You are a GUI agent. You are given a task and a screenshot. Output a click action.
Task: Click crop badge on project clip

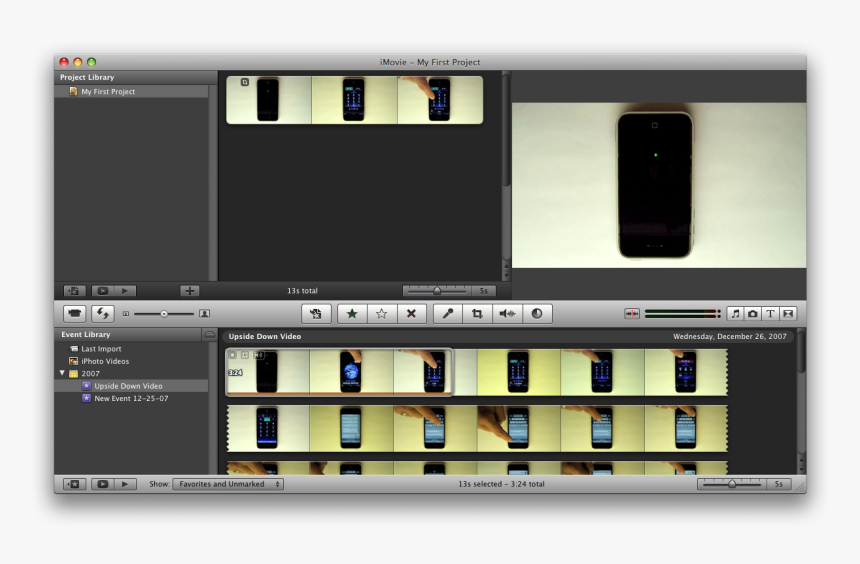point(245,82)
